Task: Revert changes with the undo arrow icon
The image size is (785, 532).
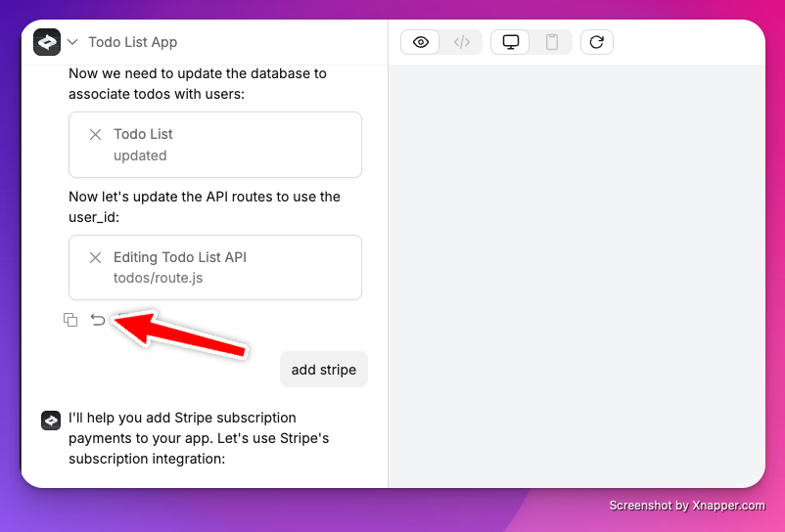Action: click(x=98, y=320)
